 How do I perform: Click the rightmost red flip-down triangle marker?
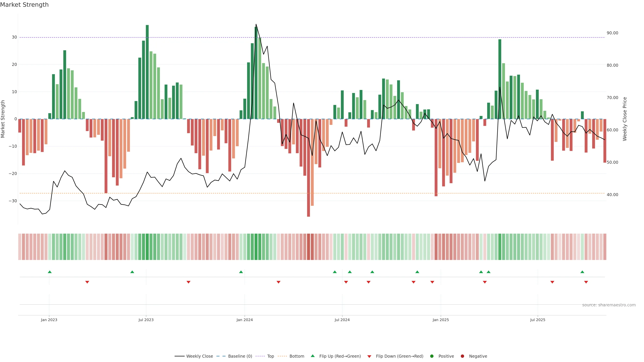[586, 282]
